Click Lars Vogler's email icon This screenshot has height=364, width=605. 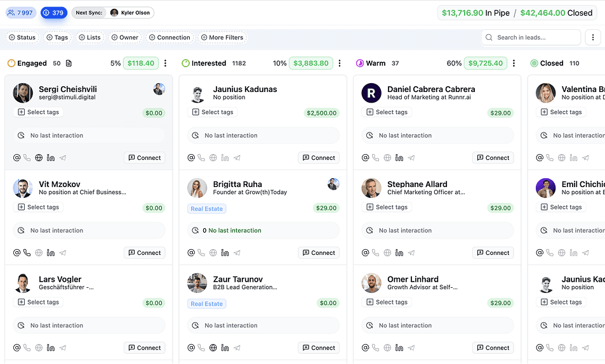[x=17, y=348]
